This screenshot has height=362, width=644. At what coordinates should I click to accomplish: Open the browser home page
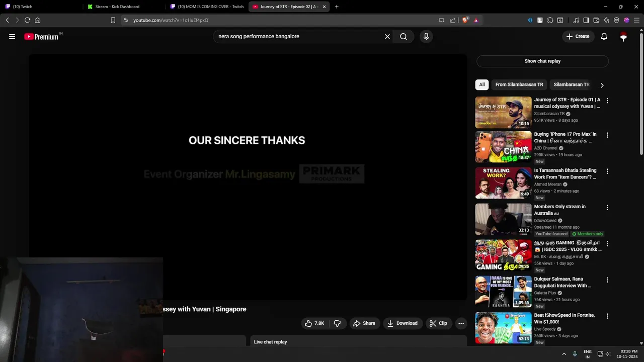(x=37, y=20)
